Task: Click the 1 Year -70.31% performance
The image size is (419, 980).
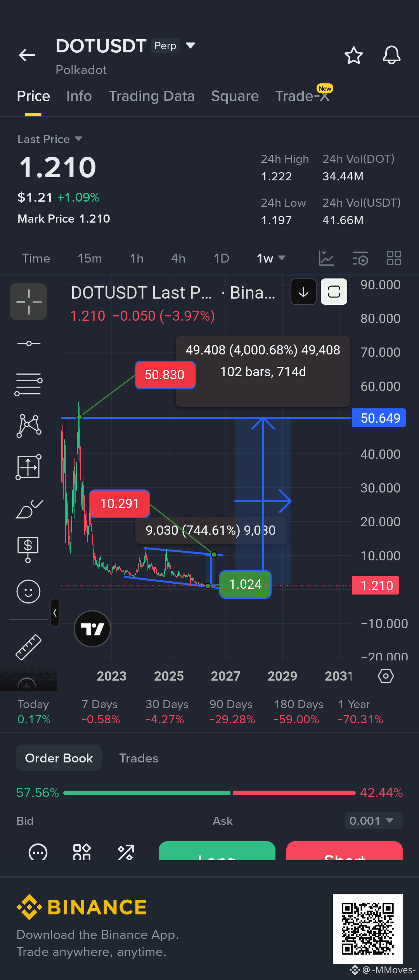Action: (360, 712)
